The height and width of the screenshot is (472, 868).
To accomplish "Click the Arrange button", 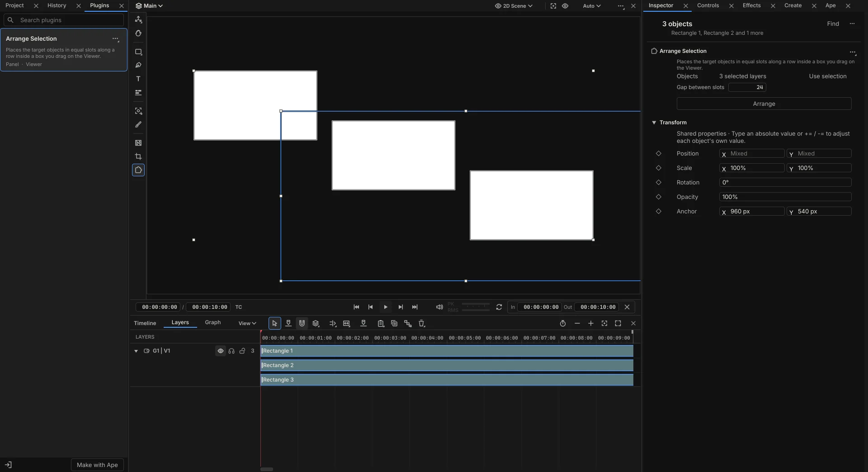I will click(764, 104).
